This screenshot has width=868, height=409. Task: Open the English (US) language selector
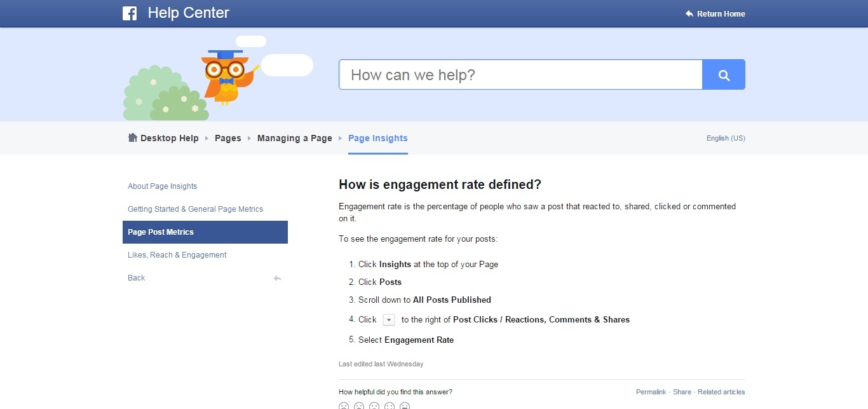coord(726,138)
